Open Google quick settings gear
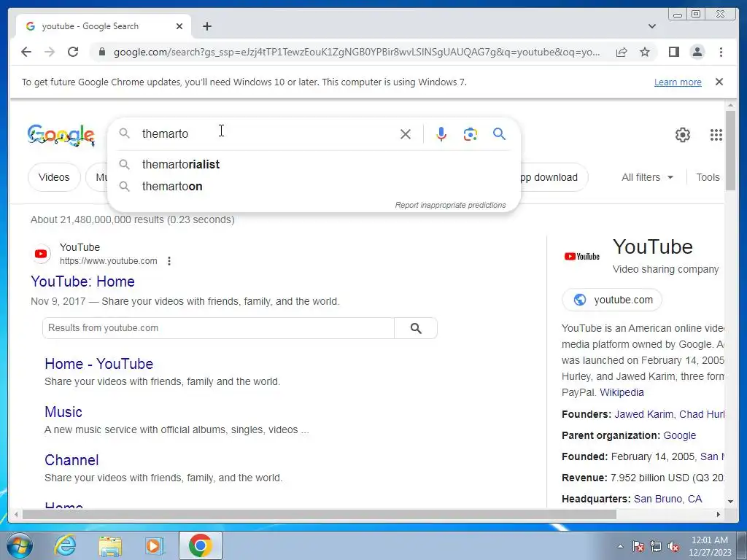 [x=682, y=135]
